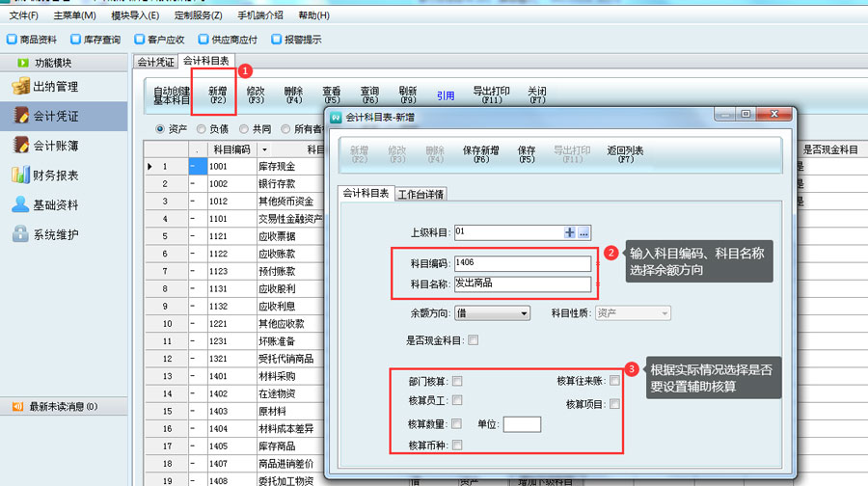Select the 会计账簿 sidebar icon
The width and height of the screenshot is (868, 486).
20,146
